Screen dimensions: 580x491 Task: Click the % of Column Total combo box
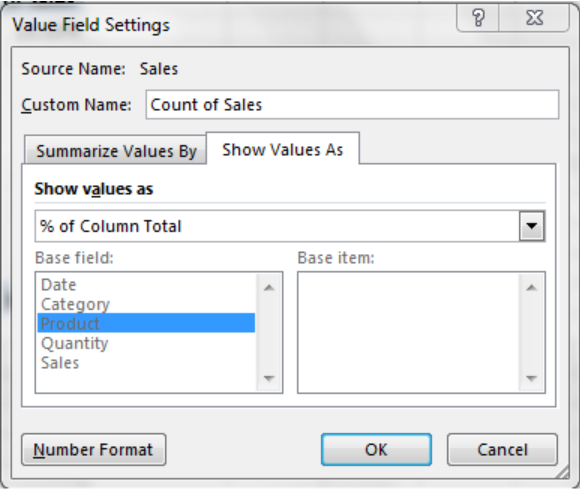[x=290, y=226]
